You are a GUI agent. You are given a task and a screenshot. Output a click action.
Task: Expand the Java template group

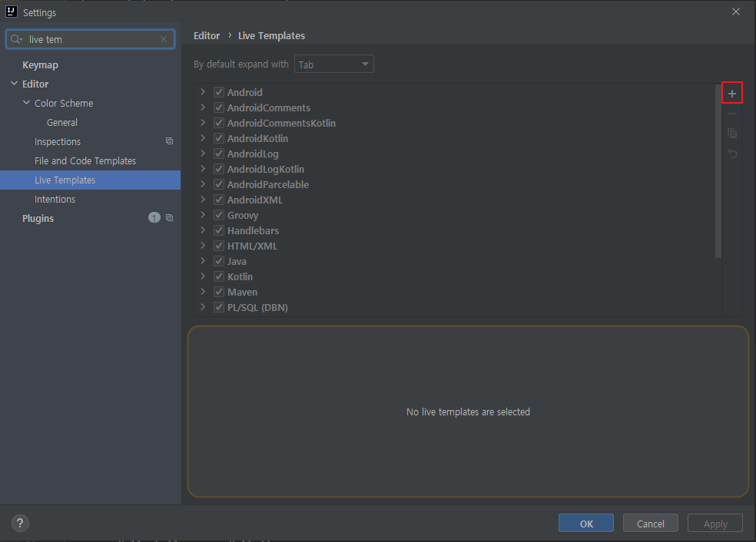coord(203,261)
